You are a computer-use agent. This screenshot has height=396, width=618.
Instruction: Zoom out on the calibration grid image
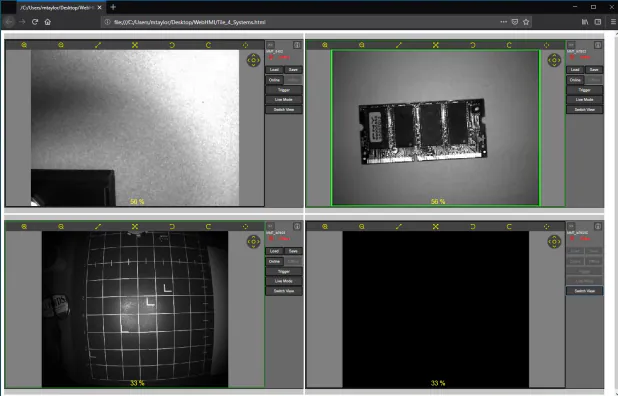click(61, 227)
